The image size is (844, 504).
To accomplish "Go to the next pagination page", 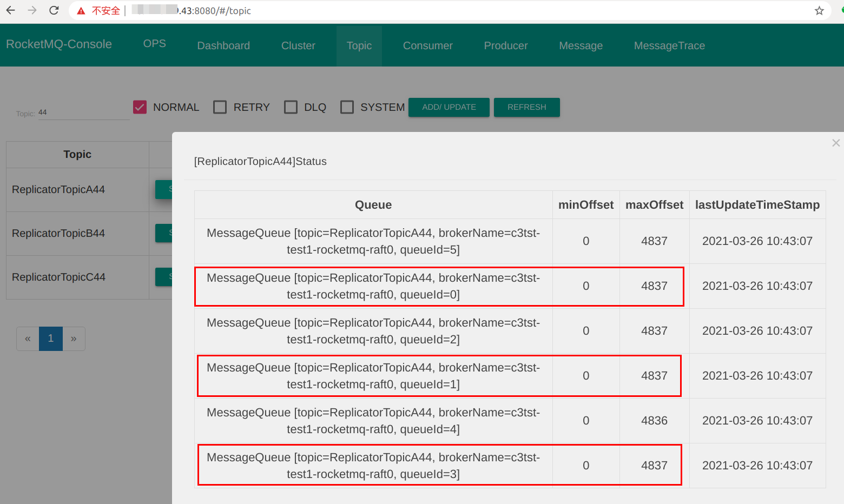I will [74, 338].
